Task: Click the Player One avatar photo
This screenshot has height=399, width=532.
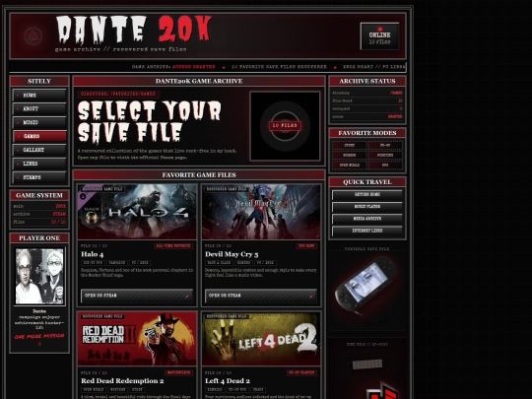Action: click(39, 276)
